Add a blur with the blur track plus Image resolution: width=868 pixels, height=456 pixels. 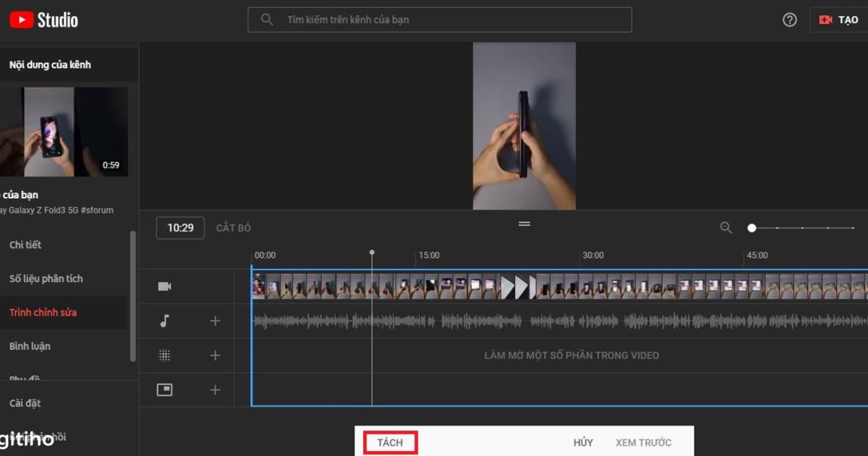pos(215,355)
